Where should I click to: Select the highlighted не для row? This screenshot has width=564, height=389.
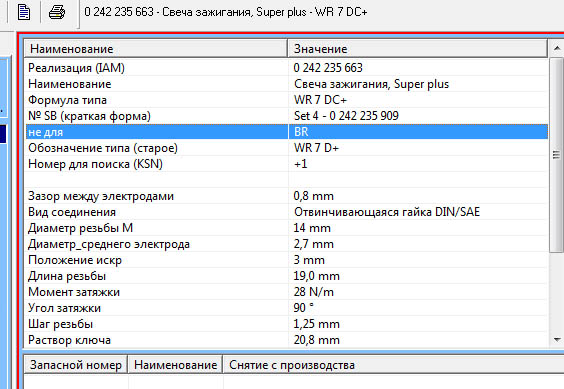tap(287, 132)
